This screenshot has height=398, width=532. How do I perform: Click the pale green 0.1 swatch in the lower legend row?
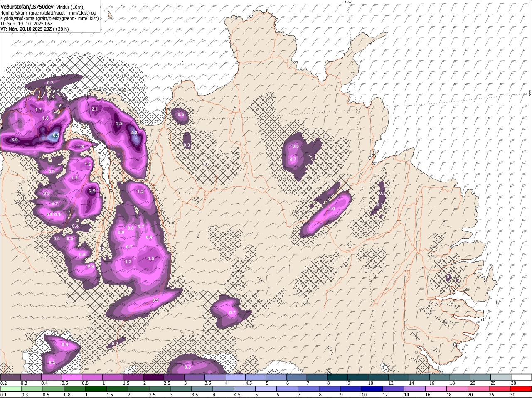(x=11, y=389)
